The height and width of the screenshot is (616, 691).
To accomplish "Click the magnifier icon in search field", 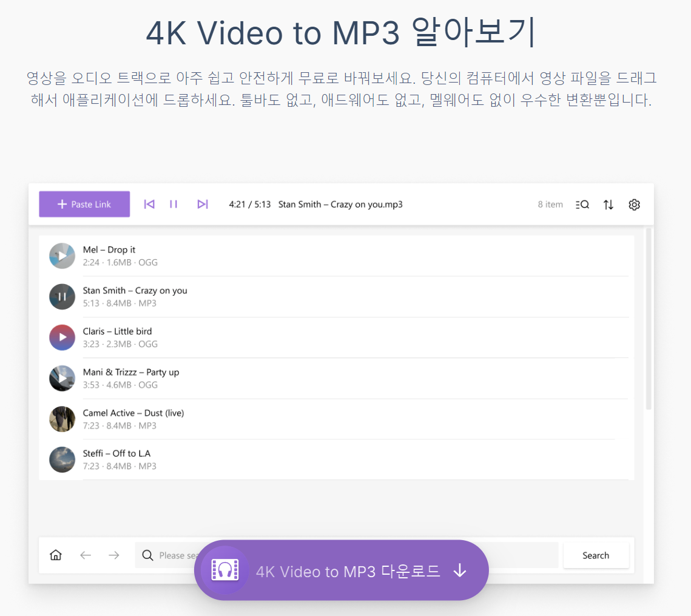I will 147,555.
